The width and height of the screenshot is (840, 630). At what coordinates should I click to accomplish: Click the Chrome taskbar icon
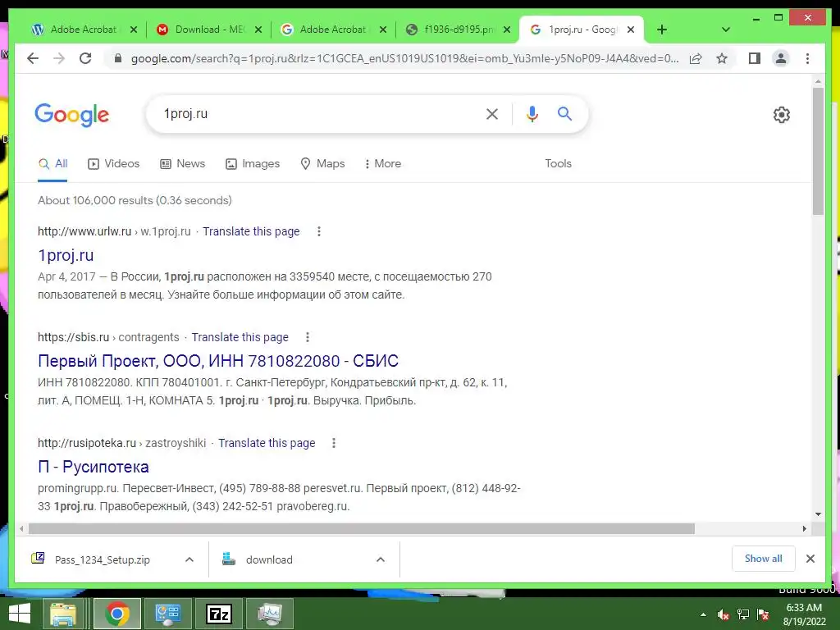[x=117, y=614]
